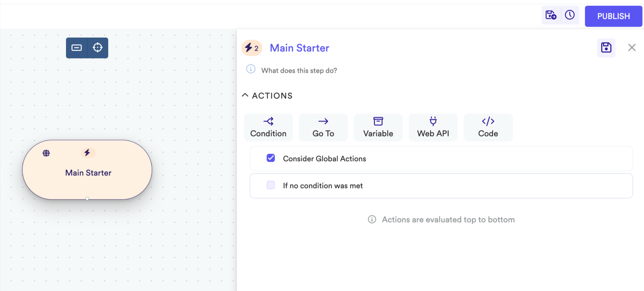Open version history clock icon
This screenshot has height=291, width=644.
coord(570,15)
